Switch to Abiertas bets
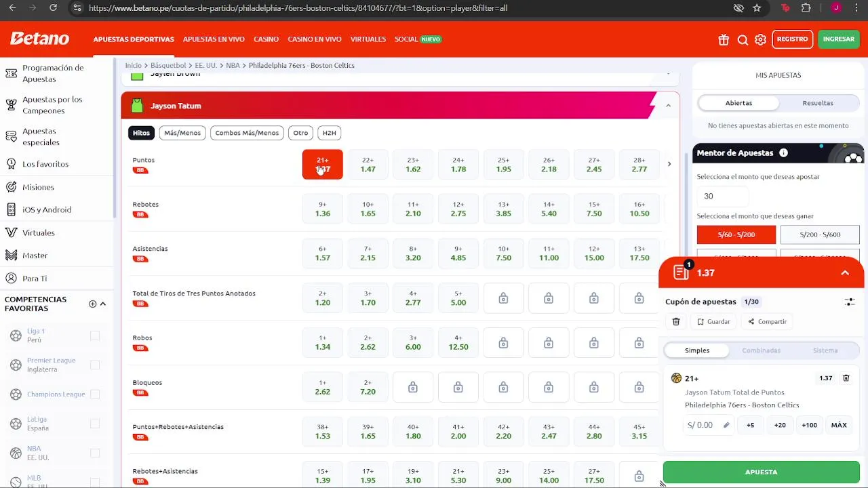Viewport: 868px width, 488px height. 738,103
